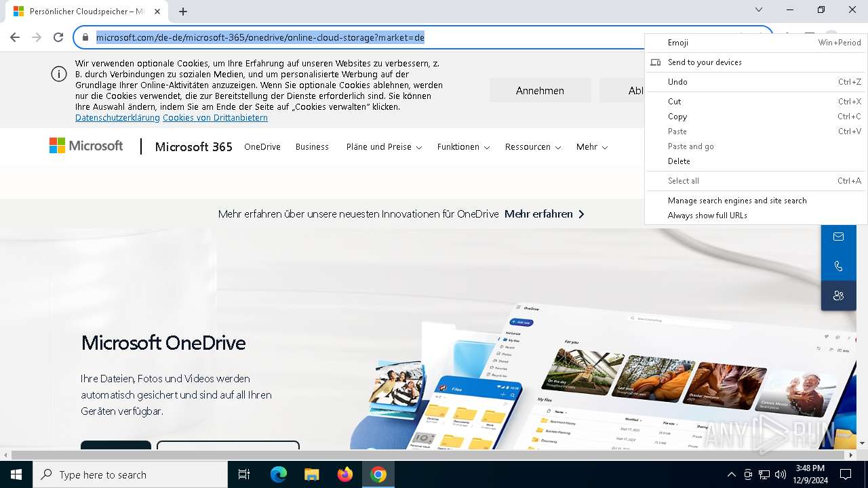Click the Microsoft logo

86,146
